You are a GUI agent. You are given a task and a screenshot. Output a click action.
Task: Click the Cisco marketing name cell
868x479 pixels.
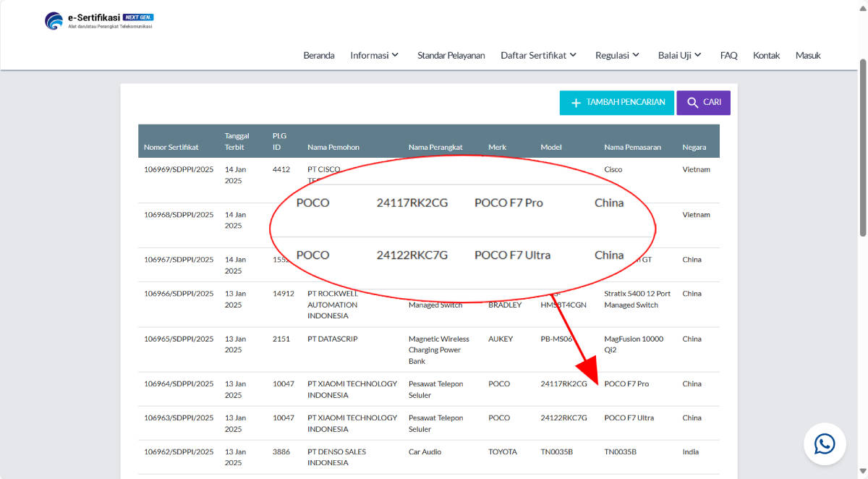click(x=613, y=169)
